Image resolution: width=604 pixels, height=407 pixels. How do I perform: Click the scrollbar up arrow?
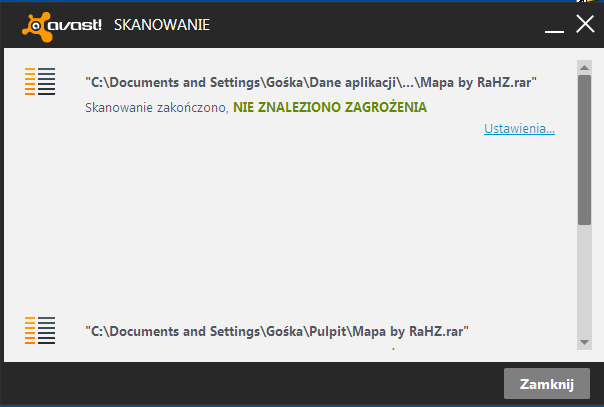(x=584, y=68)
